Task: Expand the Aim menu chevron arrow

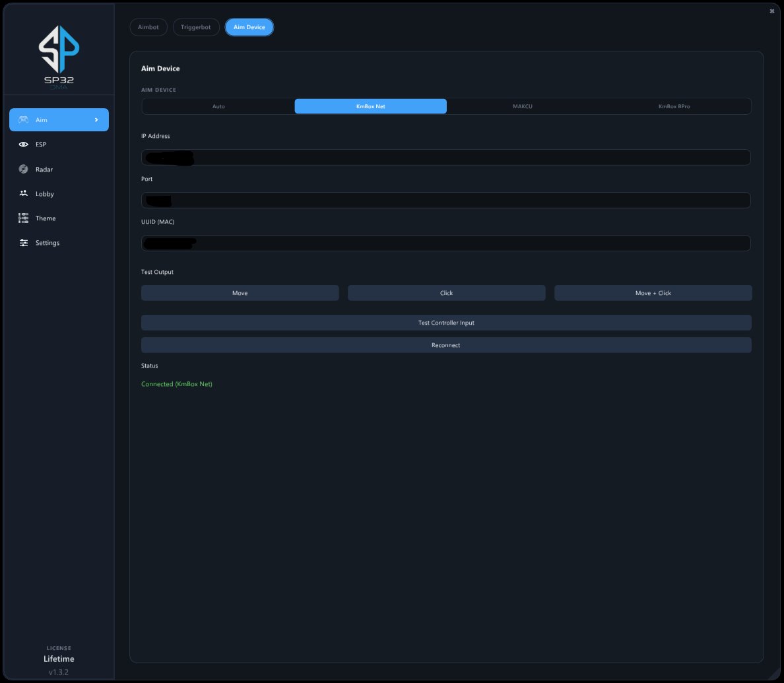Action: click(x=96, y=120)
